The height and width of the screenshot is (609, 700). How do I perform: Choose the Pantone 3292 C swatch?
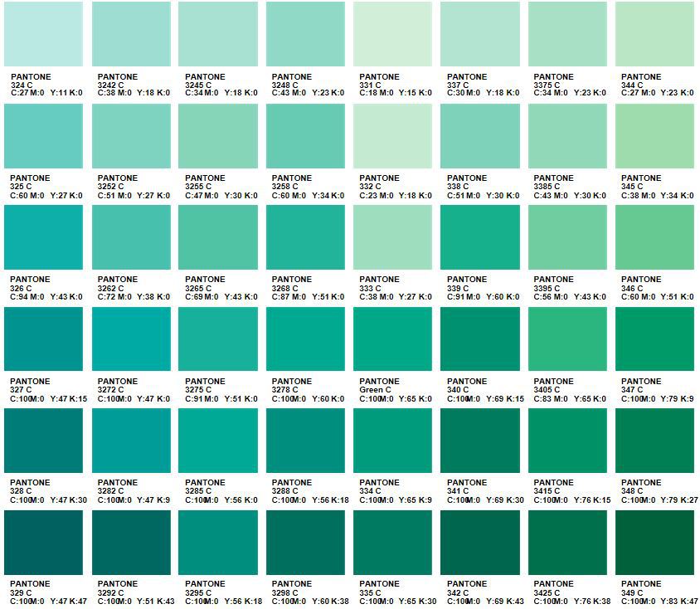131,543
